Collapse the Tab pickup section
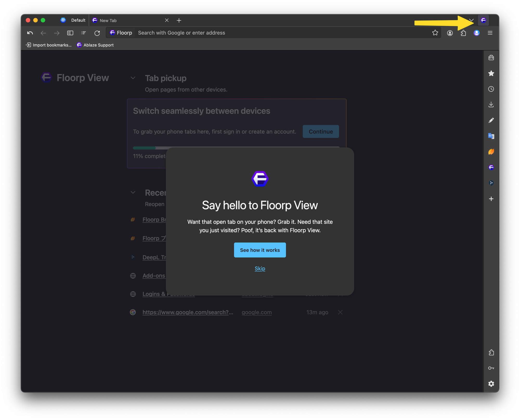520x420 pixels. pos(133,78)
